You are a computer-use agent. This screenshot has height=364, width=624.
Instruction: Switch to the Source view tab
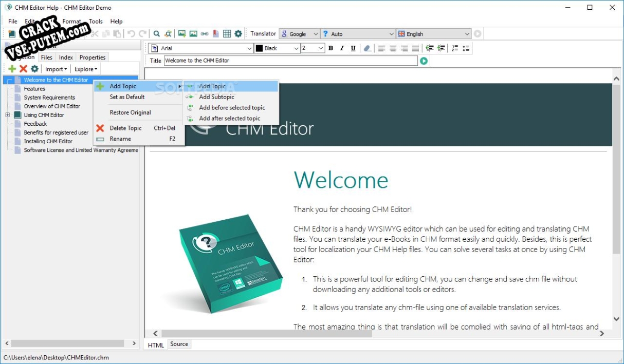179,344
